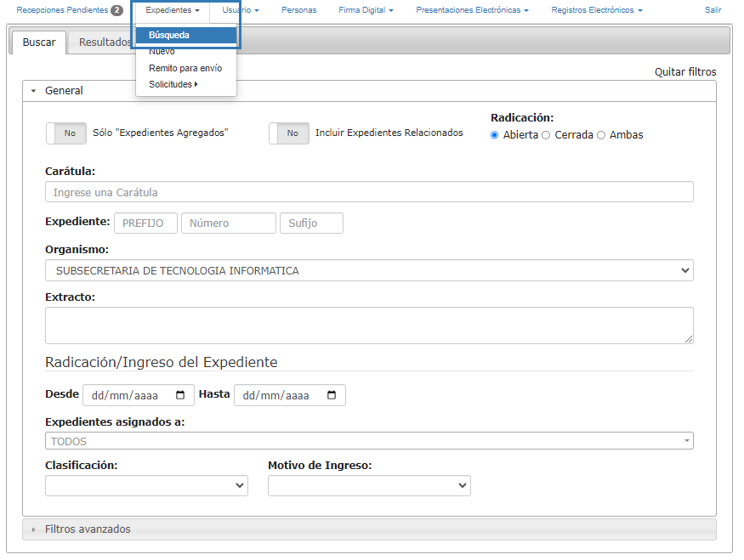Expand the Filtros avanzados section
744x560 pixels.
88,529
